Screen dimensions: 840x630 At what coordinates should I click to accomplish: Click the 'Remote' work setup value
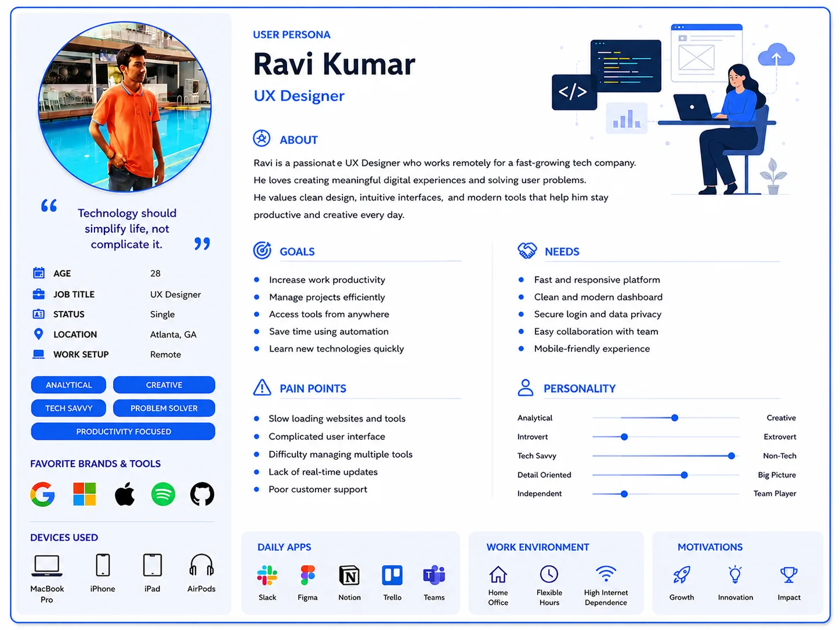[165, 354]
